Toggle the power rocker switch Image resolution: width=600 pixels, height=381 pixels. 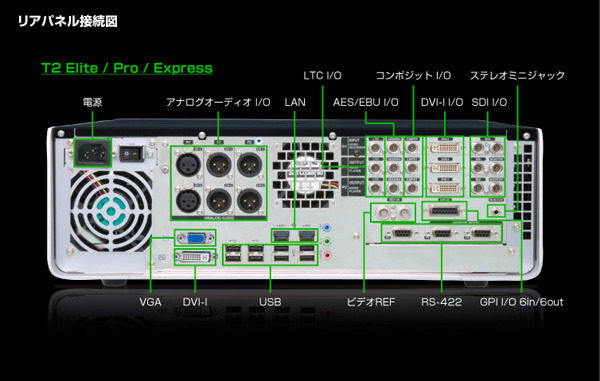(x=131, y=154)
